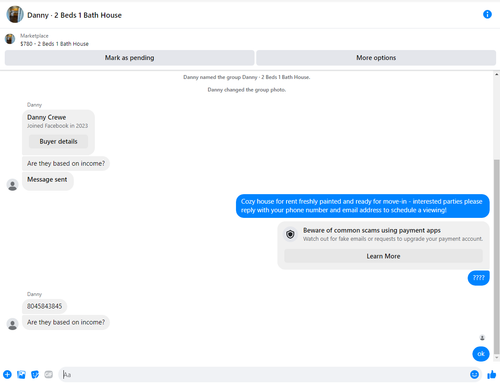Click Danny's avatar beside last income question
Viewport: 500px width, 387px height.
coord(13,324)
